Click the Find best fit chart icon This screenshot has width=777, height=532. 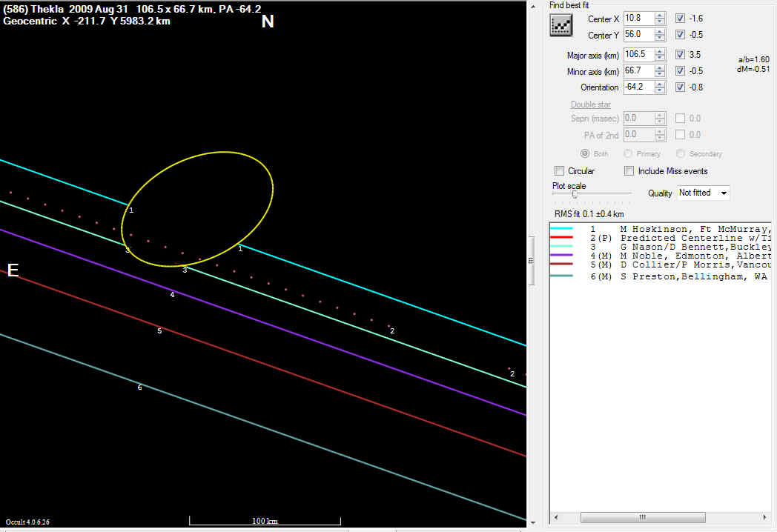[x=561, y=25]
